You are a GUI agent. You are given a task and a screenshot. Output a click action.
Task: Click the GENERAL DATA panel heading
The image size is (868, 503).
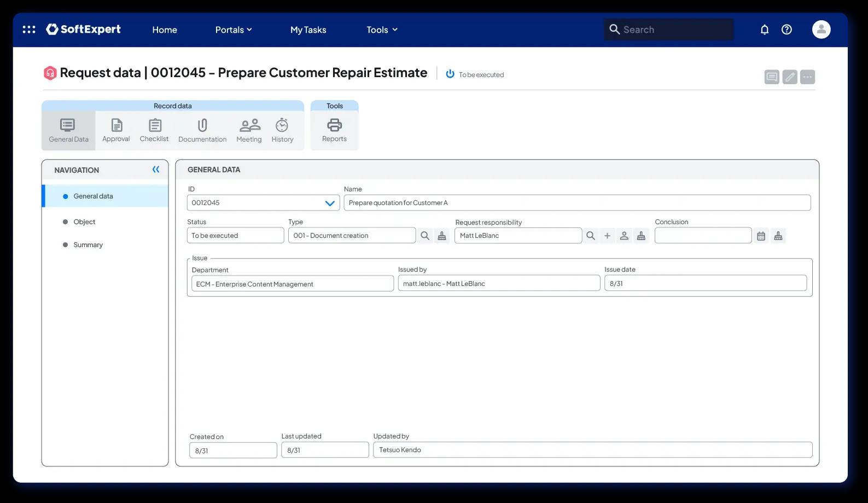(214, 169)
